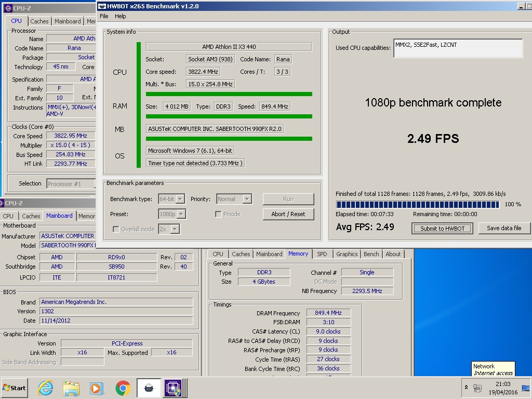This screenshot has width=532, height=399.
Task: Click the Southbridge SB950 value
Action: pos(116,267)
